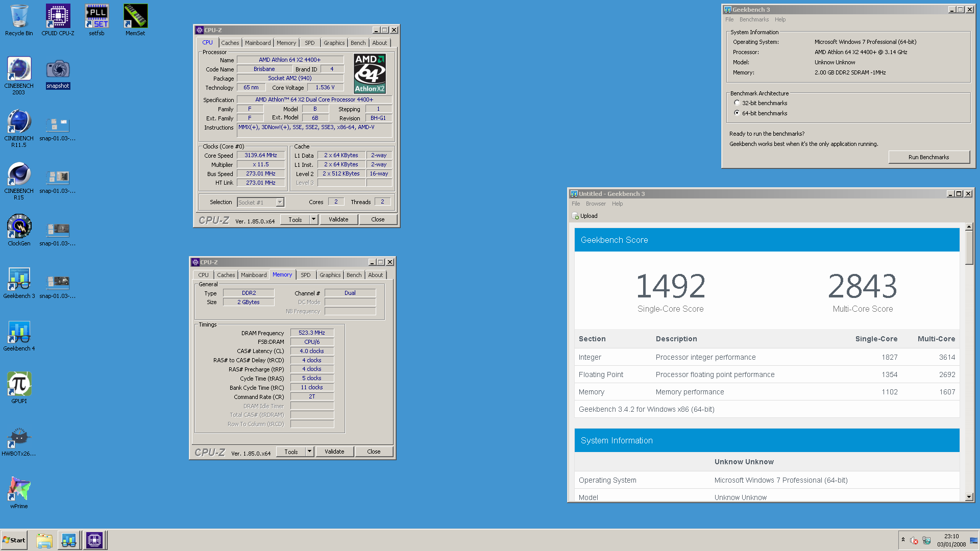The height and width of the screenshot is (551, 980).
Task: Open the CINEBENCH R15 desktop icon
Action: pyautogui.click(x=19, y=181)
